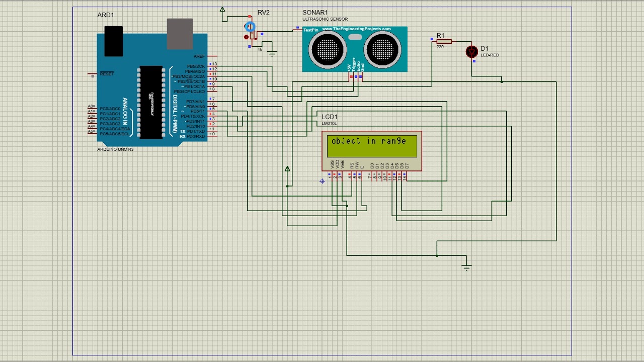Click the PB0/ICP1/CLKO pin label
The image size is (644, 362).
190,92
